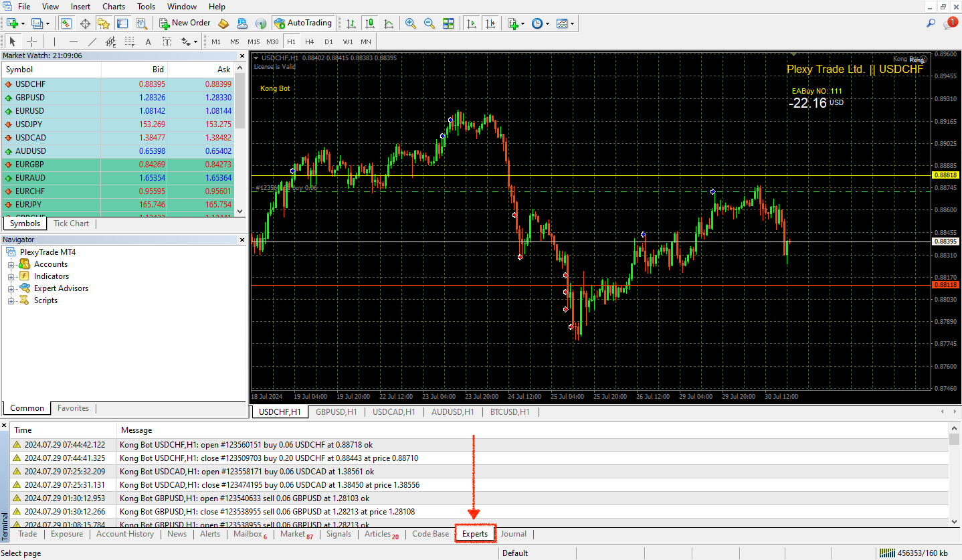Open the New Chart toolbar icon
This screenshot has width=962, height=560.
12,23
